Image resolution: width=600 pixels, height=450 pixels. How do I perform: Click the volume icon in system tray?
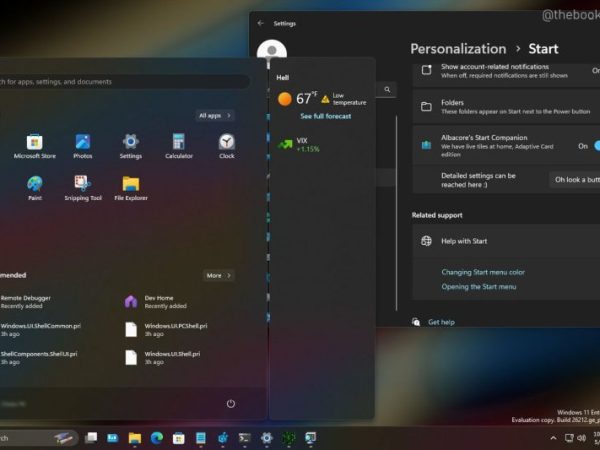tap(582, 438)
